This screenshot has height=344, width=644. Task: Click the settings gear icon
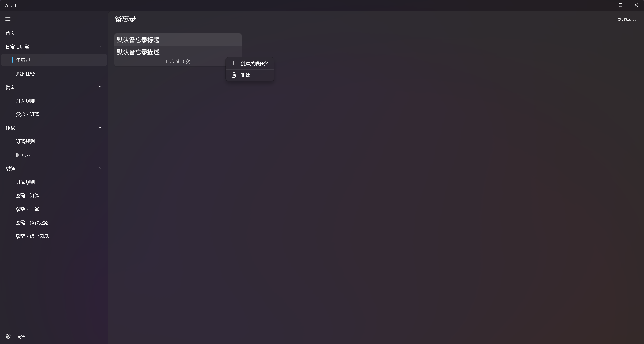pos(8,336)
